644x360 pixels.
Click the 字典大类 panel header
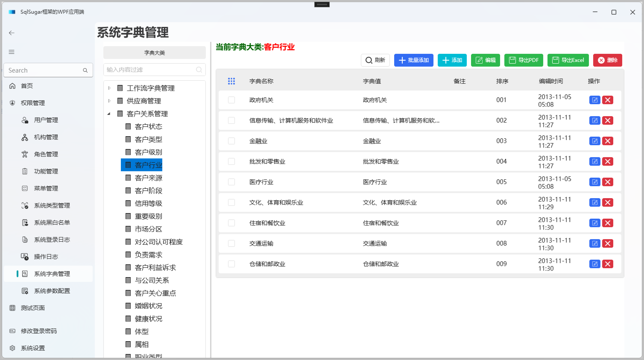click(155, 53)
